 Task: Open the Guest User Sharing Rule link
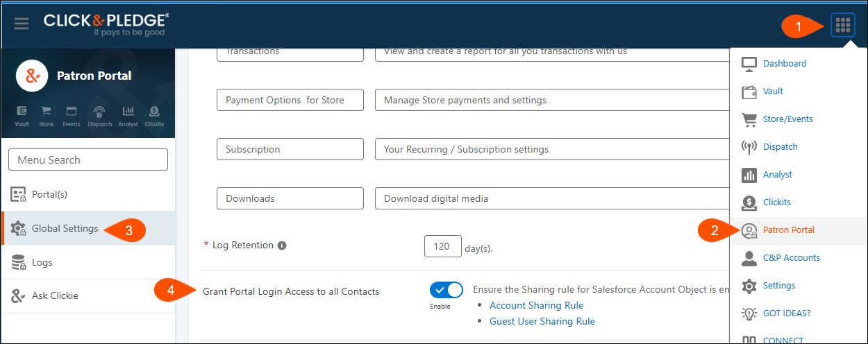542,321
